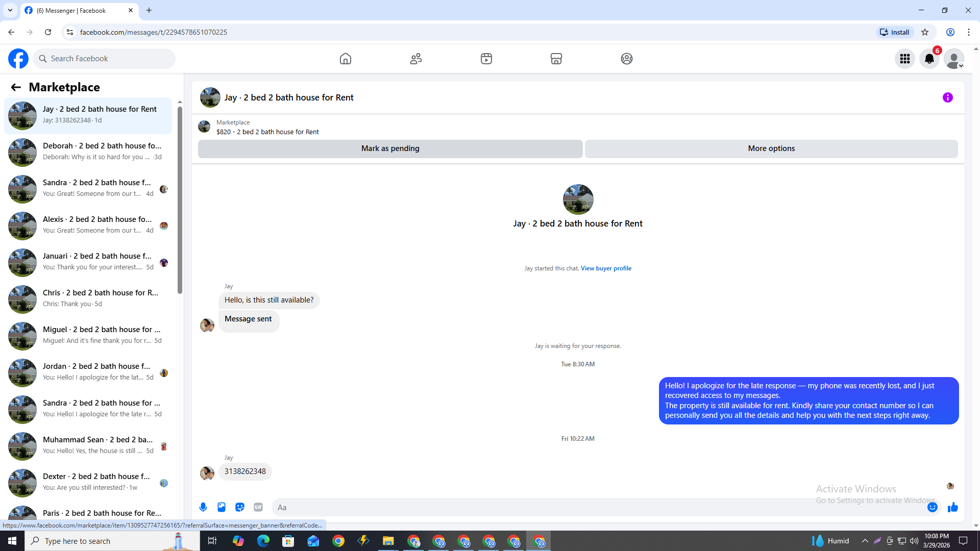Open Task View on the taskbar
Image resolution: width=980 pixels, height=551 pixels.
(x=212, y=541)
